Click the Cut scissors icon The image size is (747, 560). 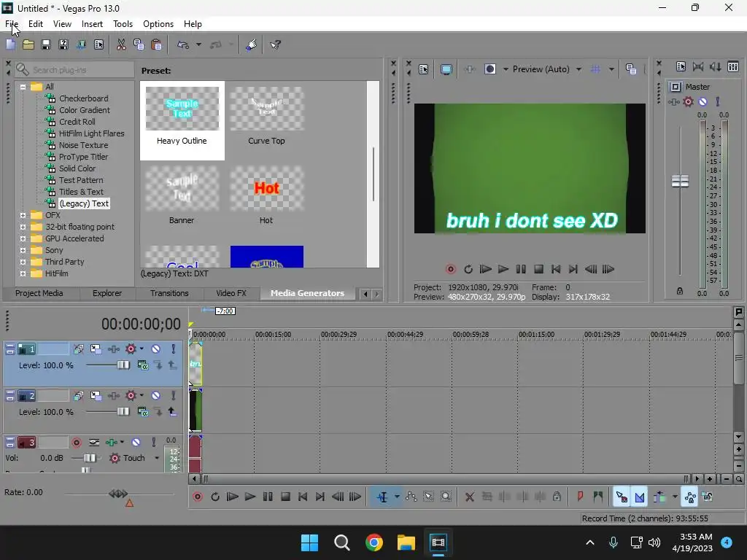(x=121, y=44)
